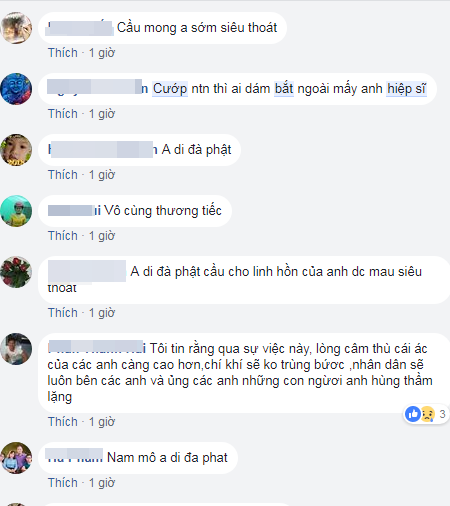The width and height of the screenshot is (450, 506).
Task: Click Thích under first 'A di đà phật' comment
Action: click(x=63, y=175)
